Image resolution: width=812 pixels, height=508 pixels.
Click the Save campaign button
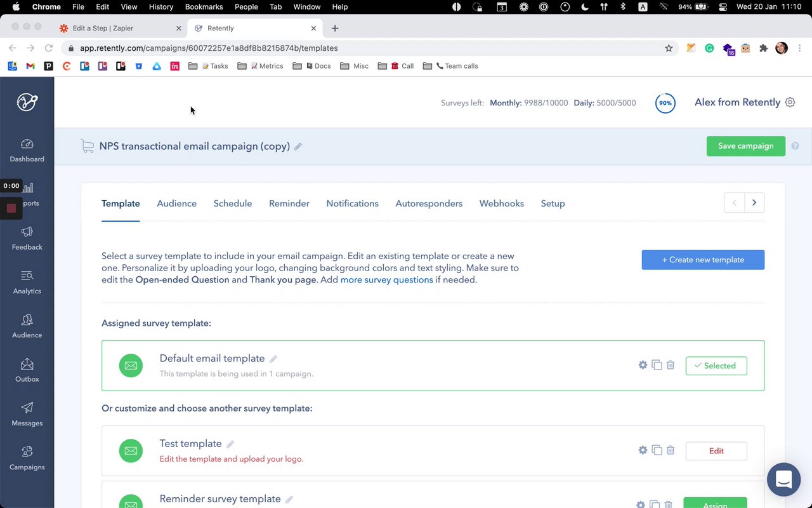point(746,146)
